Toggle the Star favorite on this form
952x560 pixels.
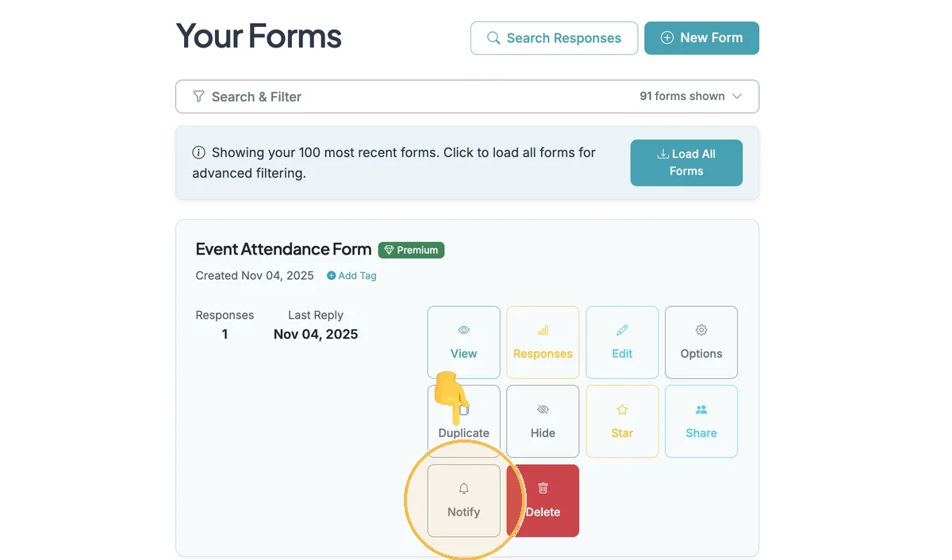[x=622, y=421]
